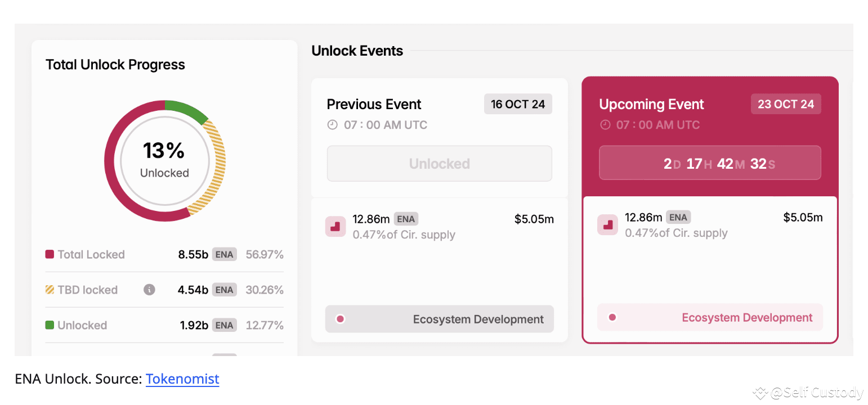This screenshot has width=868, height=405.
Task: Click the 30.26% percentage value
Action: tap(265, 290)
